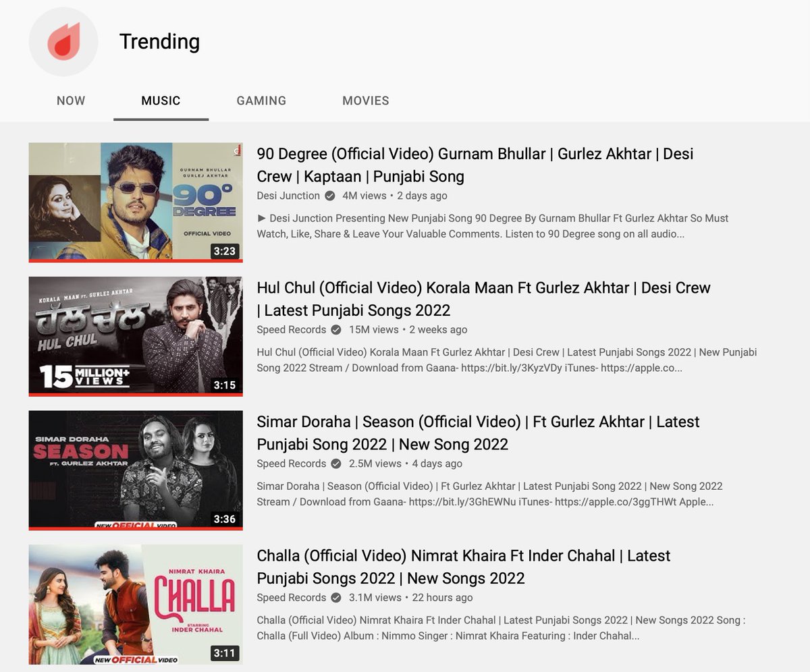
Task: Click the 3:15 duration badge
Action: 225,385
